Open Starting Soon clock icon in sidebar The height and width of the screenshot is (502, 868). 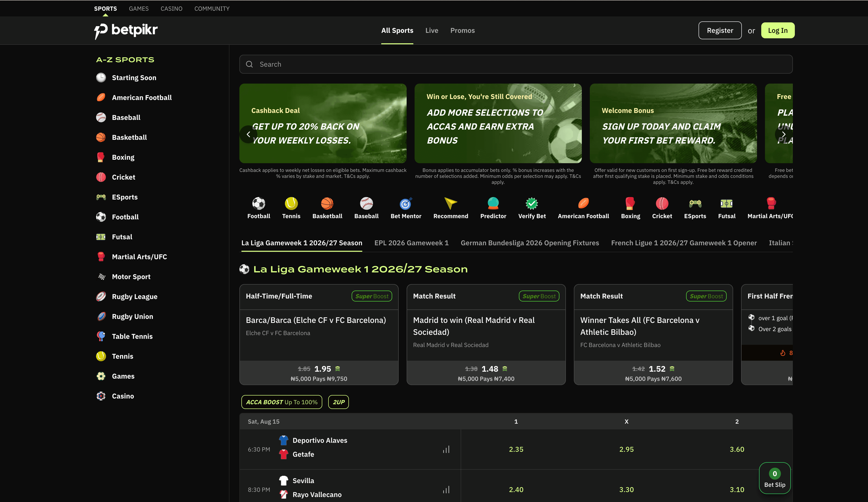[101, 77]
